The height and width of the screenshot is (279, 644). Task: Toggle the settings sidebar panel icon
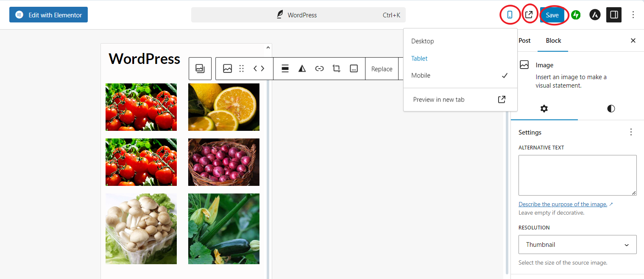(x=613, y=15)
